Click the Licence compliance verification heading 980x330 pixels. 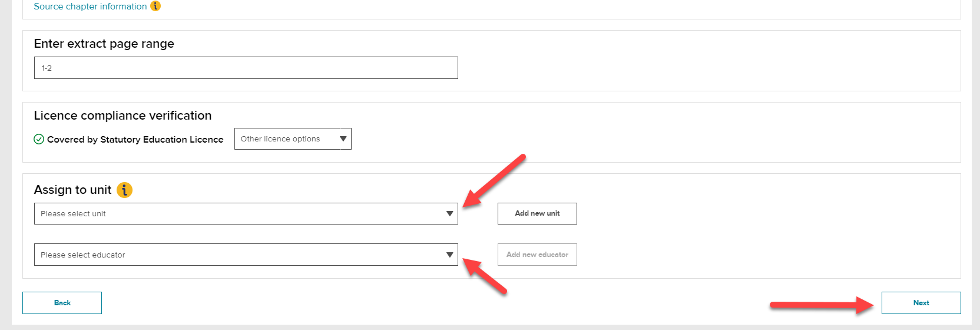coord(122,115)
